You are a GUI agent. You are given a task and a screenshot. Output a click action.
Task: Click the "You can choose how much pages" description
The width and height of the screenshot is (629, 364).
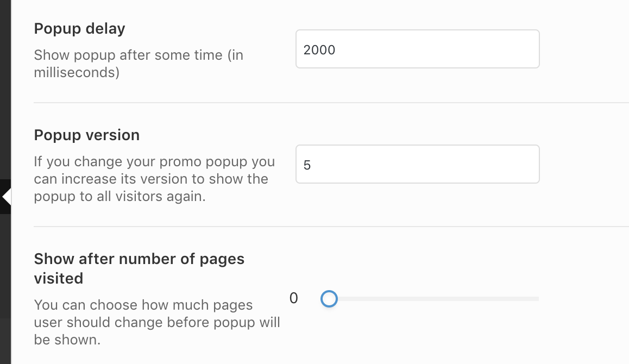[x=143, y=304]
